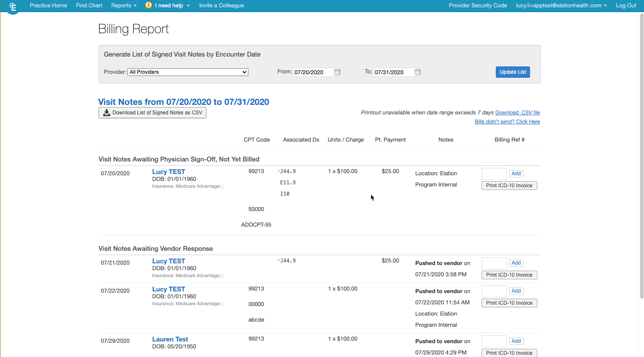
Task: Open the From date calendar picker
Action: click(x=337, y=72)
